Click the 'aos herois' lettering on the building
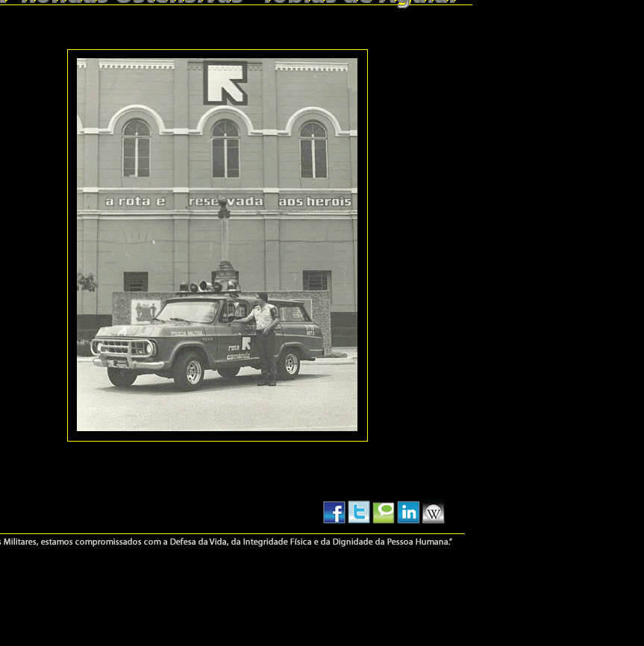 [x=314, y=201]
